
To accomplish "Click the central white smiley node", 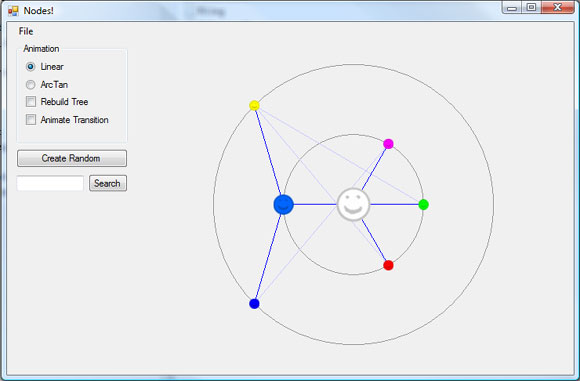I will 353,205.
